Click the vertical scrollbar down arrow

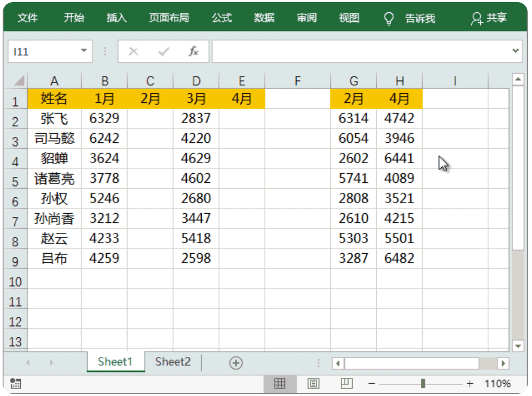[x=518, y=346]
